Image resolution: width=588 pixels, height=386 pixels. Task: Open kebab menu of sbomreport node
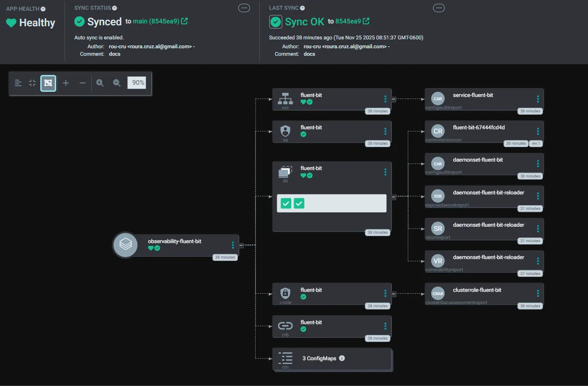point(538,229)
